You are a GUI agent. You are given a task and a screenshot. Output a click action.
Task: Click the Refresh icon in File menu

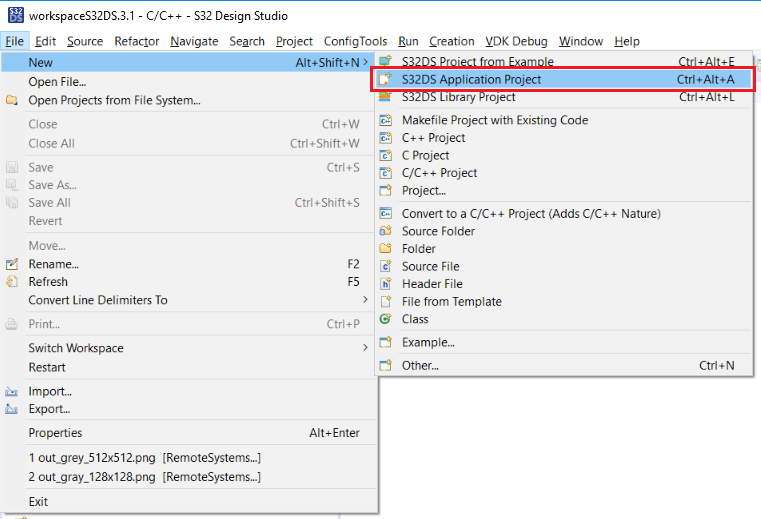click(12, 282)
